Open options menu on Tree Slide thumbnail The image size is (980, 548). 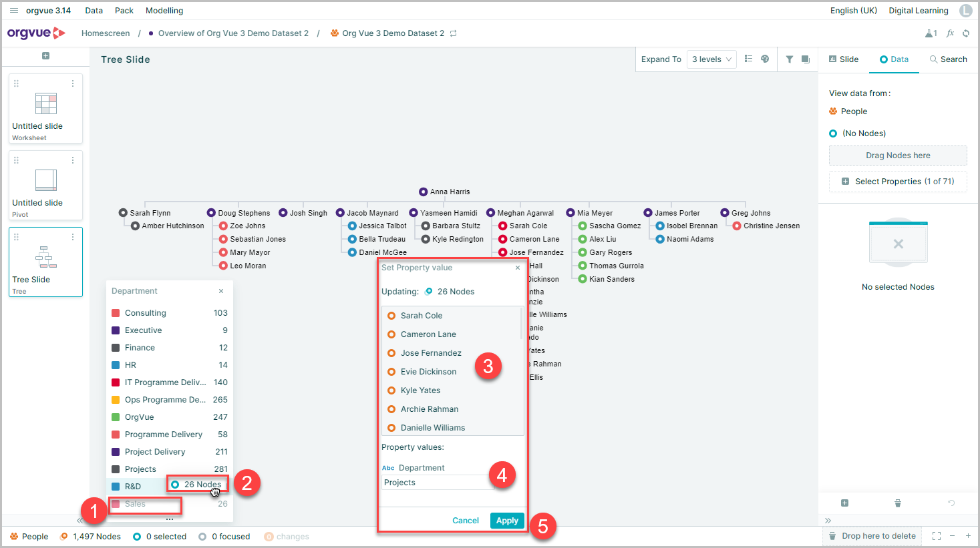click(x=73, y=237)
